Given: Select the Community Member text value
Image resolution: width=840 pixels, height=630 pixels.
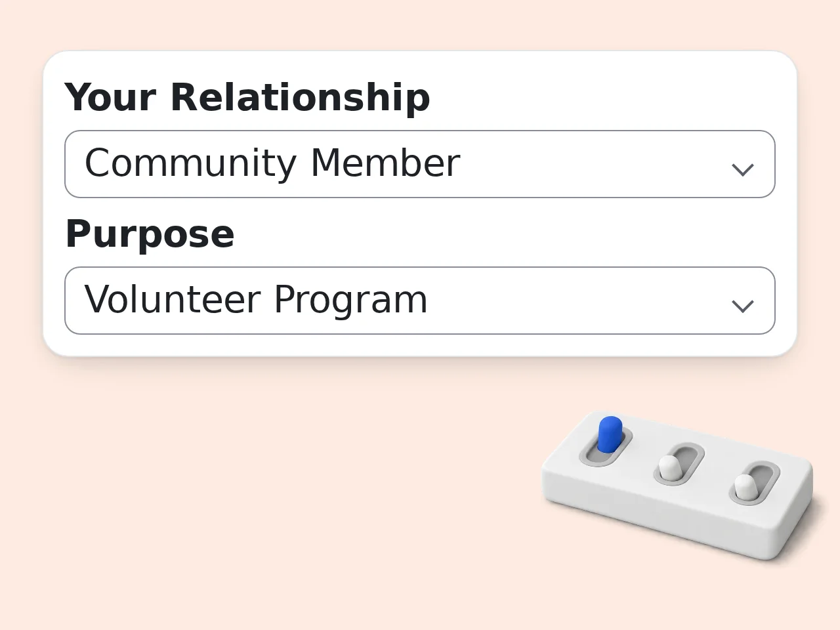Looking at the screenshot, I should point(272,163).
